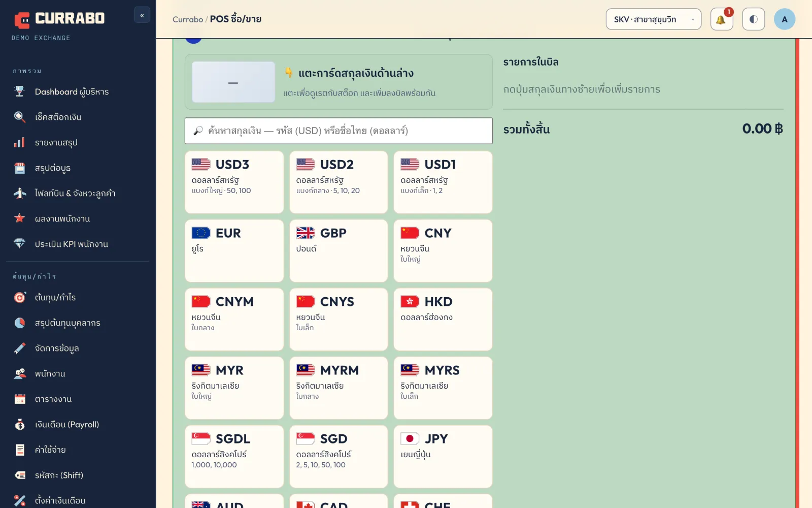
Task: Select the HKD currency card
Action: pyautogui.click(x=443, y=319)
